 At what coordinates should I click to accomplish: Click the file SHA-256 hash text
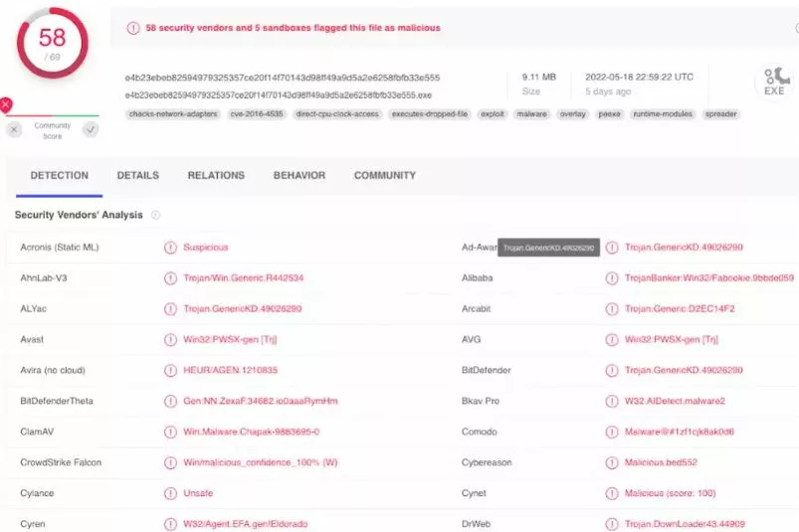(x=283, y=78)
